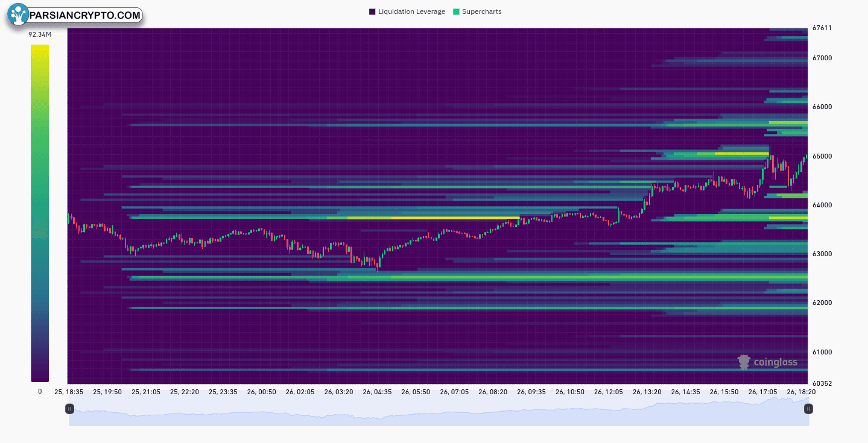868x443 pixels.
Task: Click the 26, 12:05 time label
Action: tap(609, 392)
